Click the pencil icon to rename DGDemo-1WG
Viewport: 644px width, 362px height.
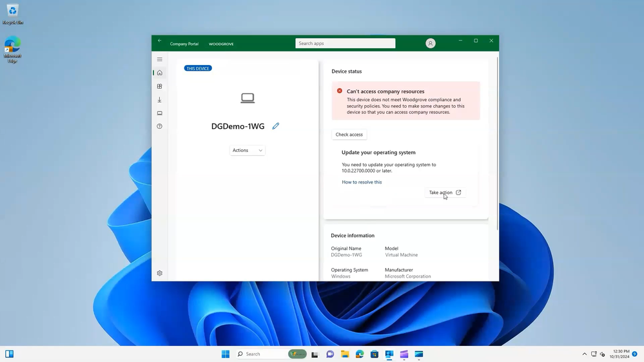pyautogui.click(x=276, y=126)
